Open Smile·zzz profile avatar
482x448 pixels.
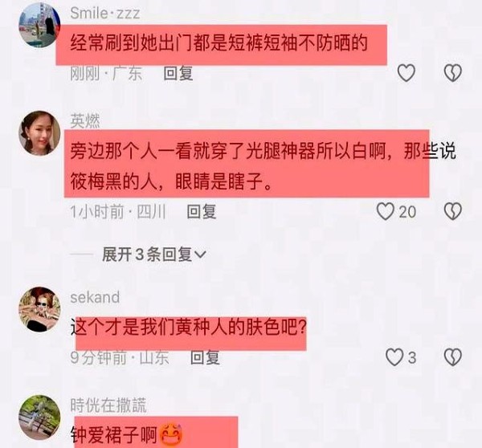point(39,26)
